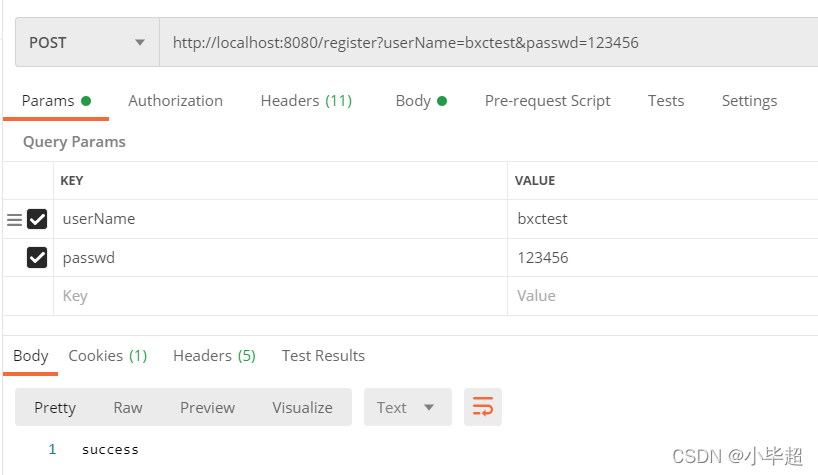Open the POST method dropdown

[x=87, y=42]
